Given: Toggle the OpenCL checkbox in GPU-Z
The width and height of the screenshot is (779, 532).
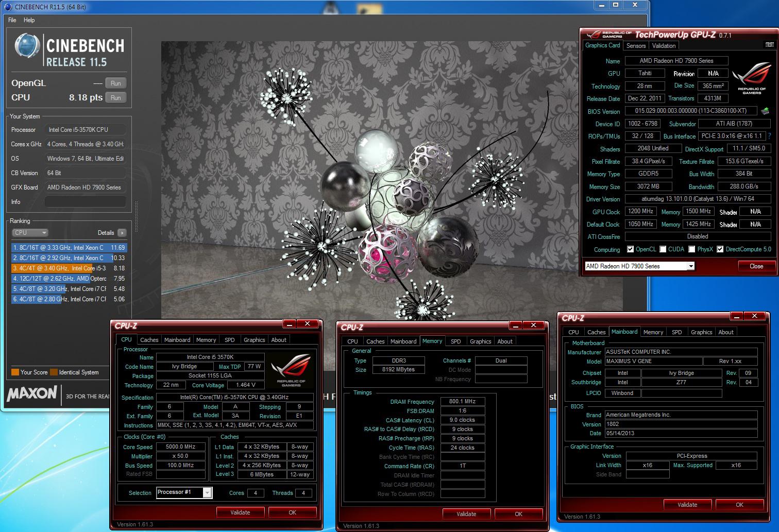Looking at the screenshot, I should click(630, 249).
